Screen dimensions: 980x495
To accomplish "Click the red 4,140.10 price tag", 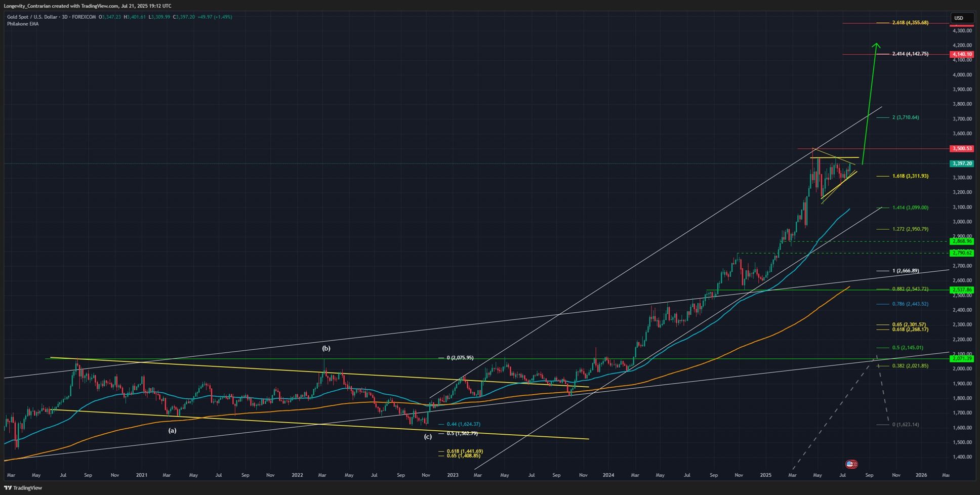I will click(x=962, y=54).
